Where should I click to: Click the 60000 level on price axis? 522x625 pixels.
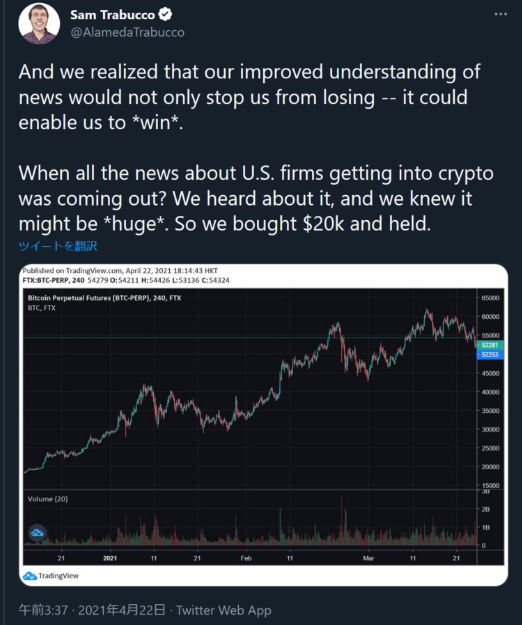pos(490,316)
